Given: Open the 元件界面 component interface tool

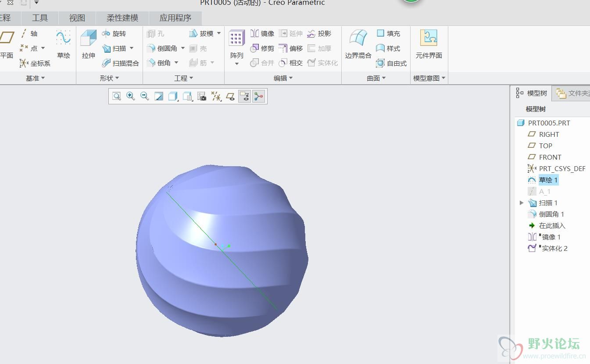Looking at the screenshot, I should 429,45.
